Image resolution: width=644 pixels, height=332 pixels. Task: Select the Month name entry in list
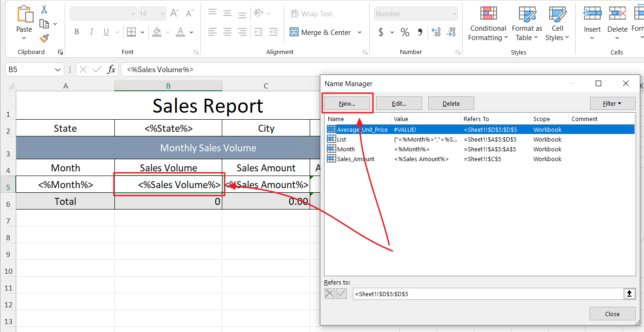[x=346, y=149]
